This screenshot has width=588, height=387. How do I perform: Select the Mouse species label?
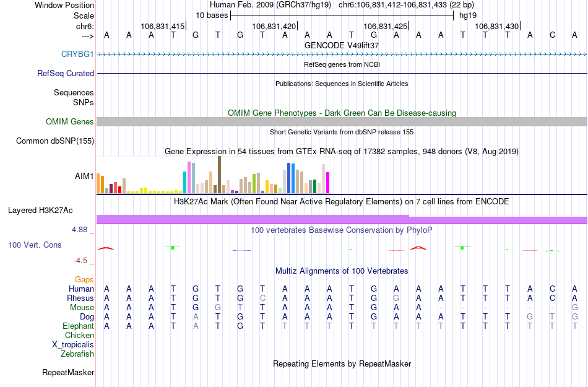82,308
